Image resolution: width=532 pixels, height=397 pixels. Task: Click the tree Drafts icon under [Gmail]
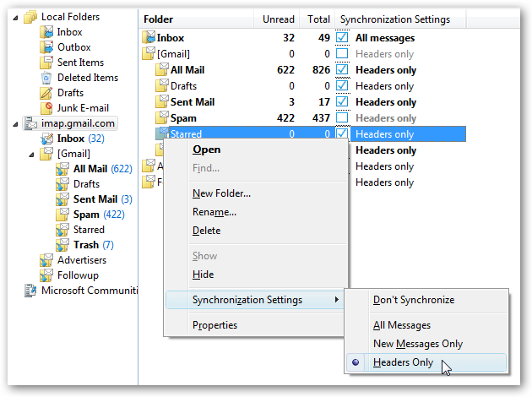point(62,184)
